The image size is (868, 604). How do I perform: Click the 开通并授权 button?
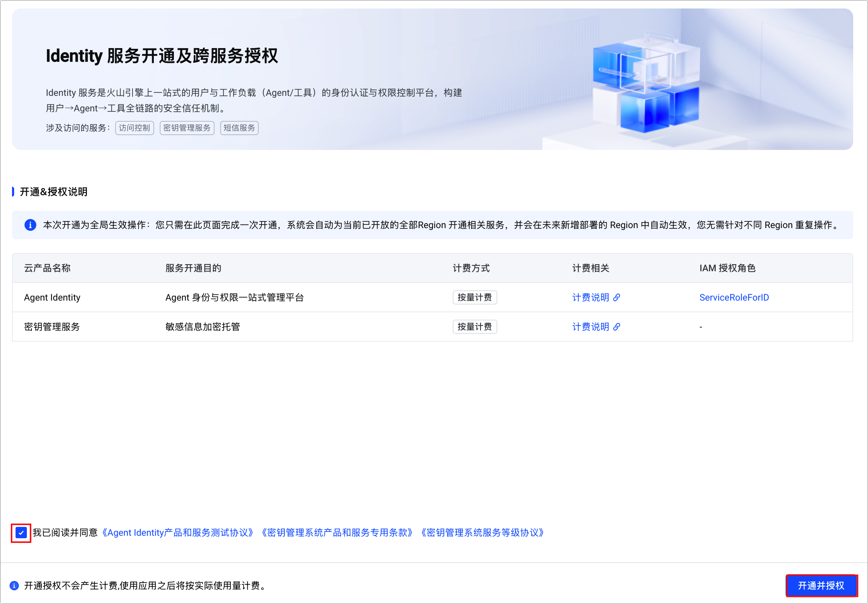(x=821, y=586)
